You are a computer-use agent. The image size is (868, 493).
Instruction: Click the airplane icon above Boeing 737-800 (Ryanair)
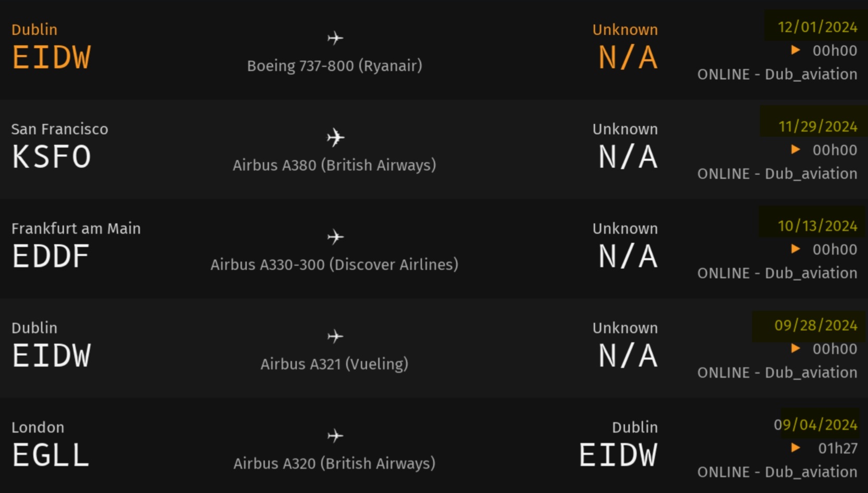335,38
